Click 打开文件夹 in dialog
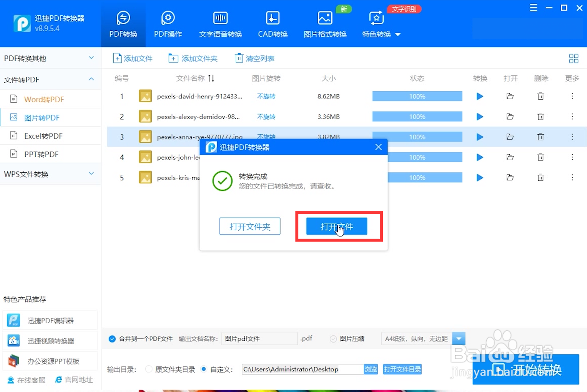Image resolution: width=587 pixels, height=392 pixels. tap(250, 226)
